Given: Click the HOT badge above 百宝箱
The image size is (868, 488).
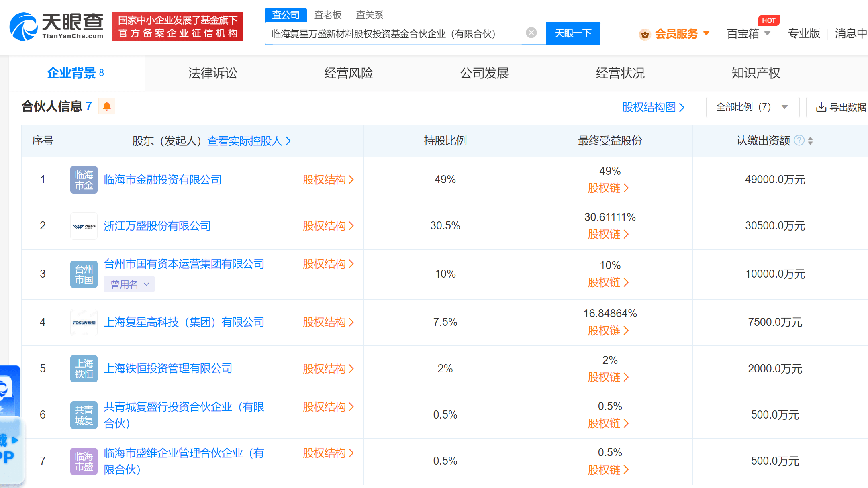Looking at the screenshot, I should 768,20.
